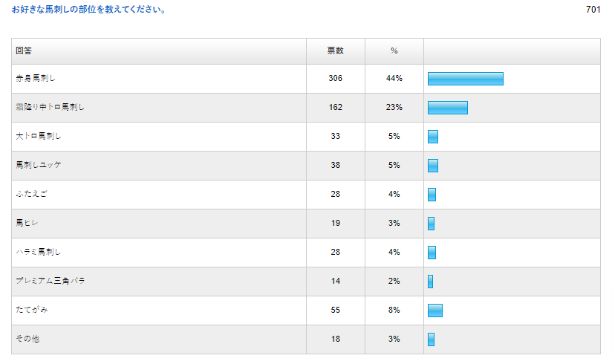Screen dimensions: 612x364
Task: Click the たてがみ 8% result bar
Action: click(x=435, y=311)
